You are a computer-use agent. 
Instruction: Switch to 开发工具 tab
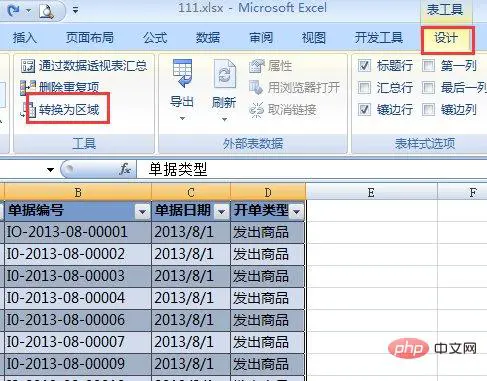click(379, 38)
